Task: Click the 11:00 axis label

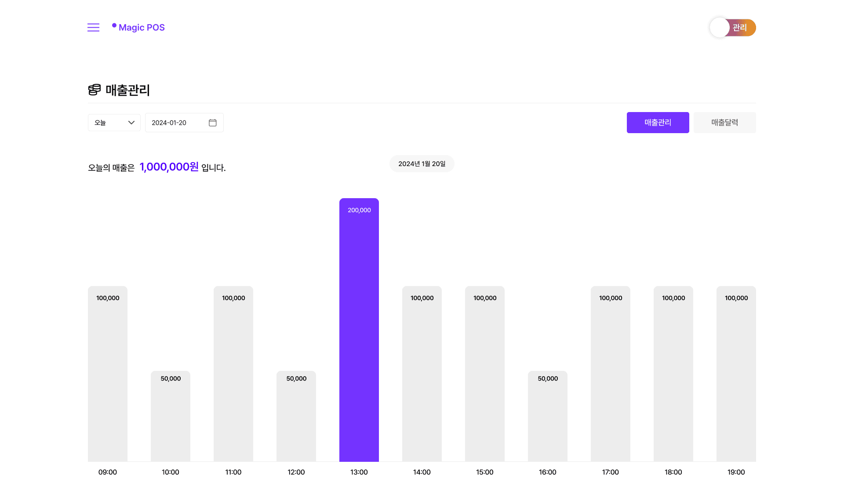Action: click(x=233, y=472)
